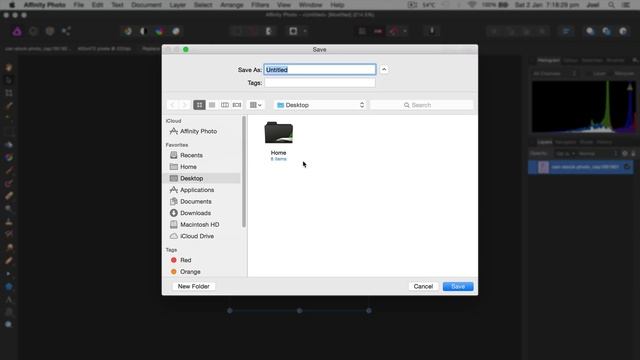Open the layer Opacity value dropdown

(x=565, y=154)
